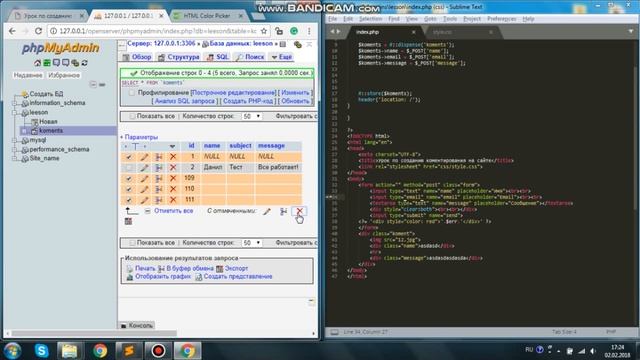Uncheck checkbox for row id 1
Image resolution: width=640 pixels, height=360 pixels.
pyautogui.click(x=129, y=157)
